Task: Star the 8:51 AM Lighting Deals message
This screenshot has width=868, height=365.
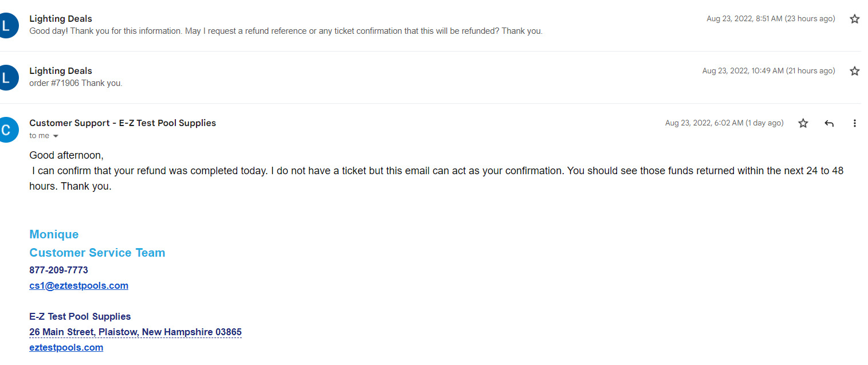Action: click(x=854, y=19)
